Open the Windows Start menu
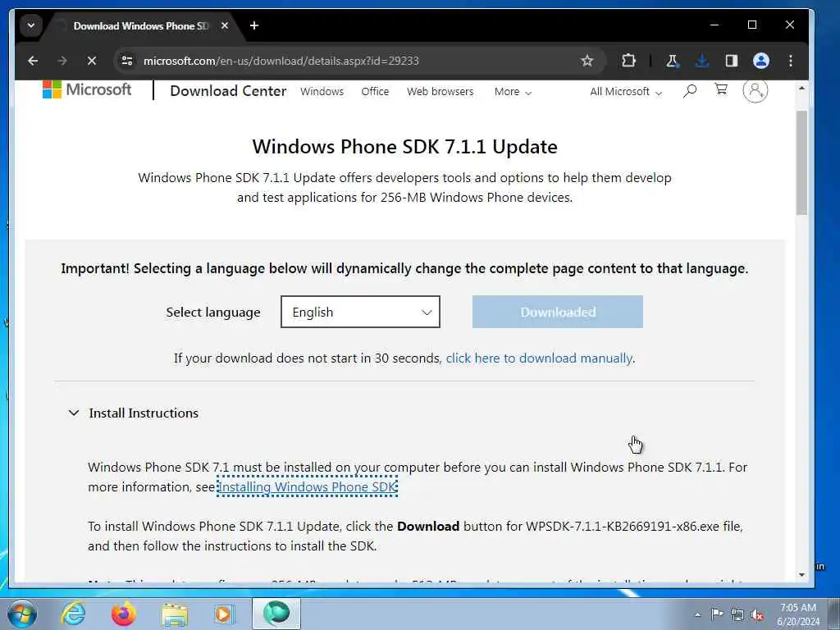 coord(22,614)
